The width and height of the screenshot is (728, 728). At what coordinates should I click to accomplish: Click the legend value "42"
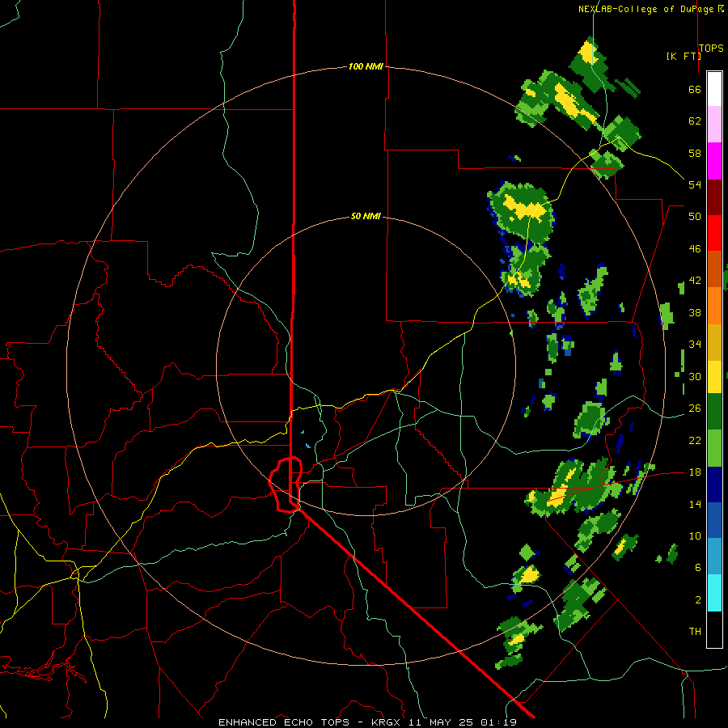point(695,281)
